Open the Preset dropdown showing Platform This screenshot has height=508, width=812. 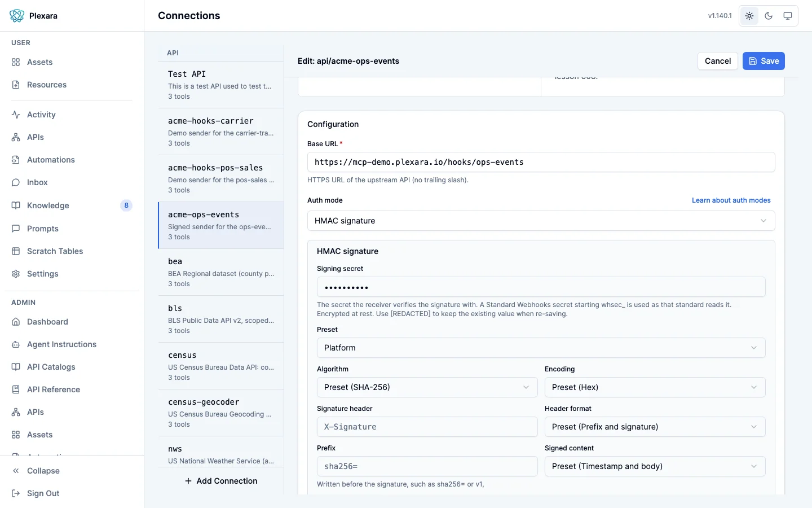click(x=541, y=348)
